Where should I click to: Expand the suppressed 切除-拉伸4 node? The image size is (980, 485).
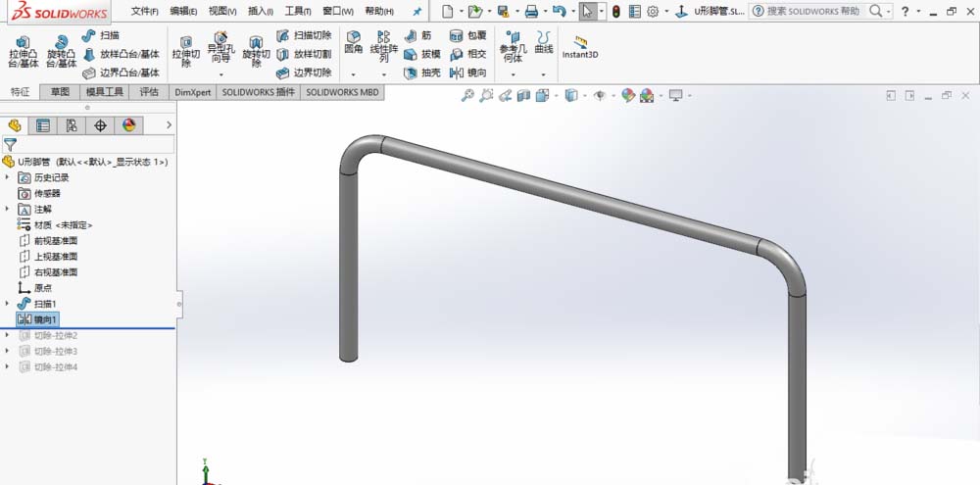click(x=8, y=366)
